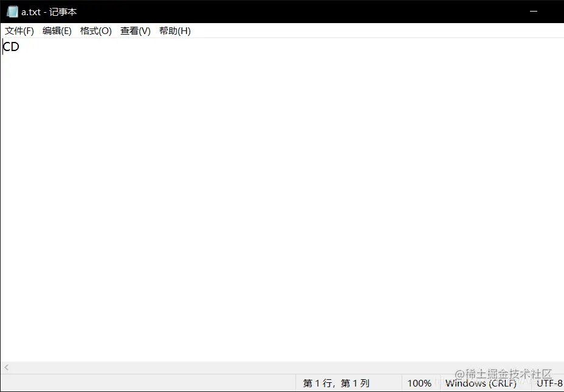This screenshot has height=392, width=564.
Task: Minimize the a.txt Notepad window
Action: click(534, 12)
